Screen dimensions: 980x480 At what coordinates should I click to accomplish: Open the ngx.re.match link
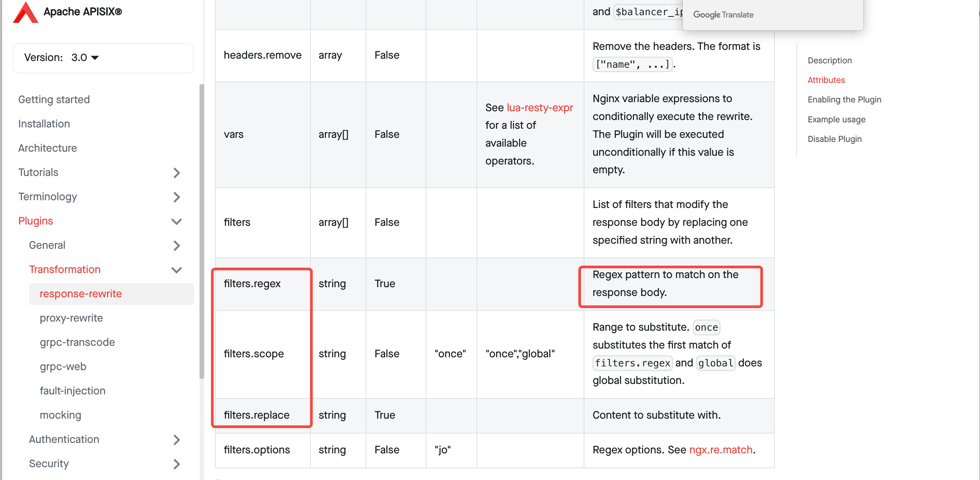[x=721, y=450]
